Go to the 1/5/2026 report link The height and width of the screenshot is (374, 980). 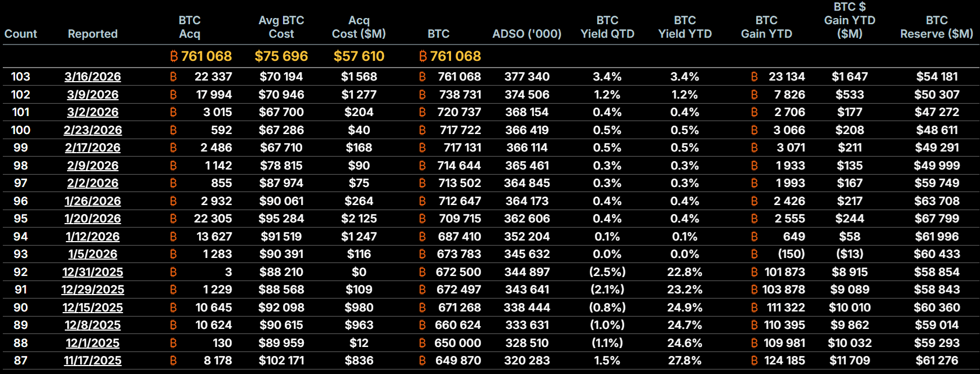[x=92, y=254]
